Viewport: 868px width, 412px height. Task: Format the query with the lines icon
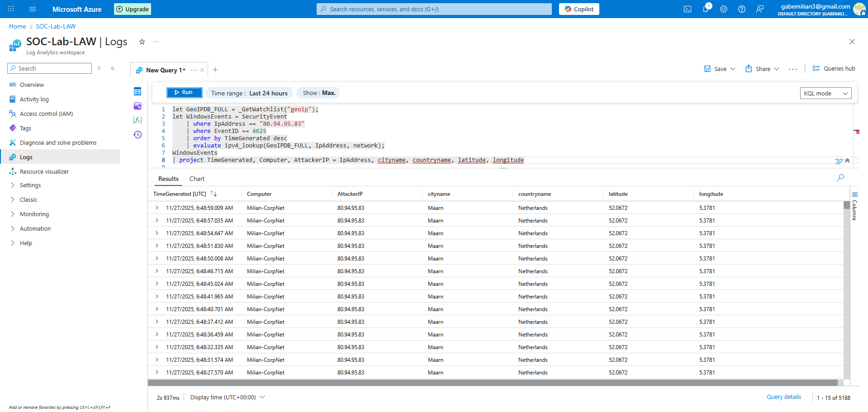pos(839,161)
